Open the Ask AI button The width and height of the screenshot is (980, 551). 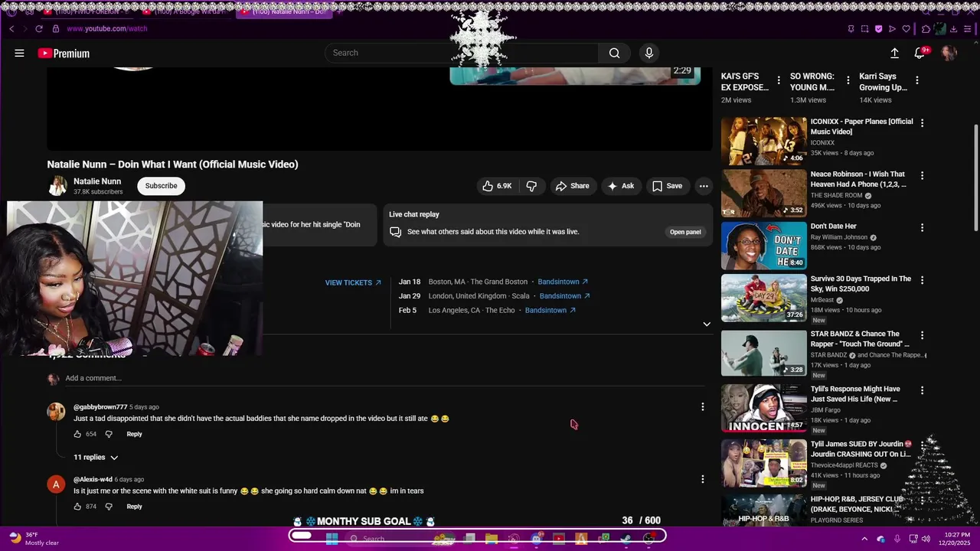coord(621,186)
